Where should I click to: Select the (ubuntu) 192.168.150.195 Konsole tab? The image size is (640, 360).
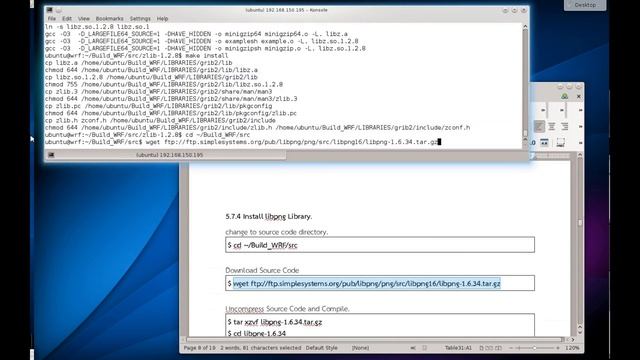point(169,155)
